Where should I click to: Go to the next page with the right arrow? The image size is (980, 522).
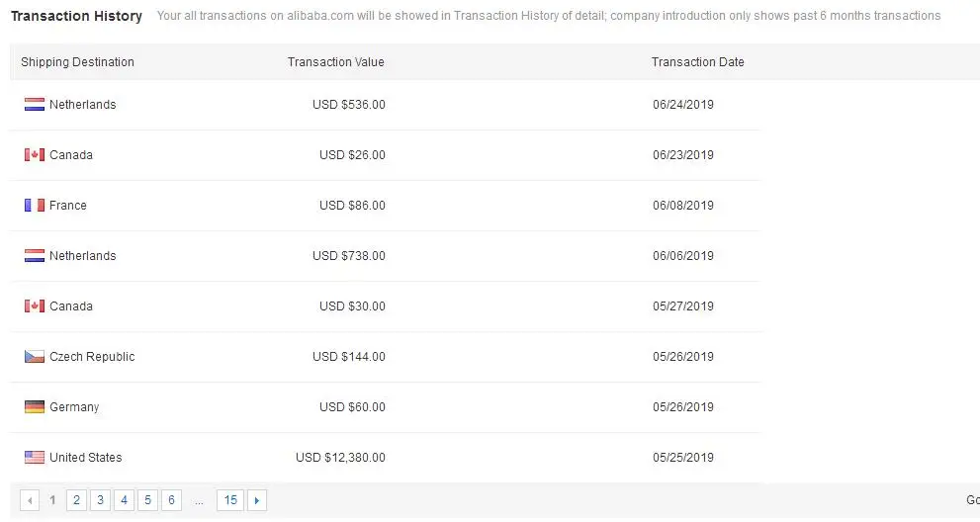click(257, 500)
